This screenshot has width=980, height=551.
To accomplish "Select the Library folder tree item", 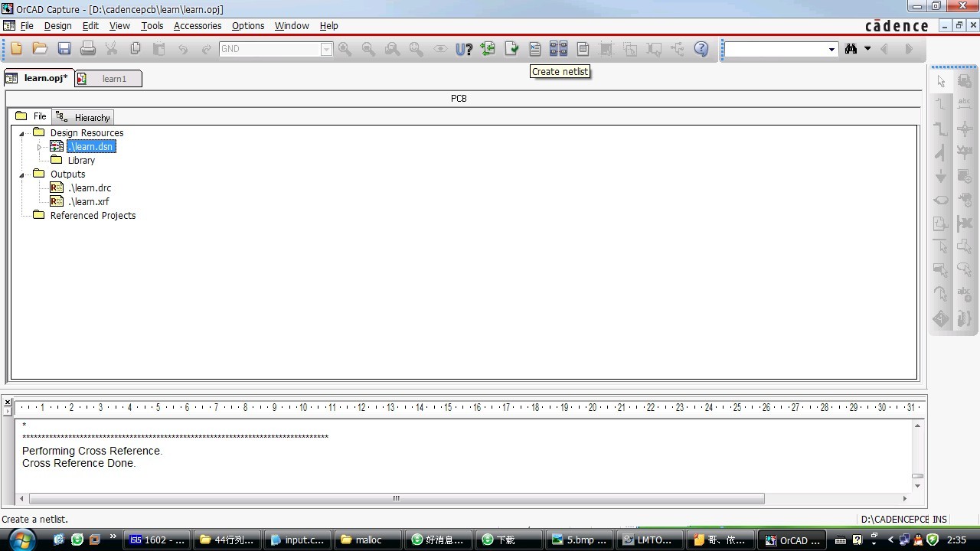I will pos(81,161).
